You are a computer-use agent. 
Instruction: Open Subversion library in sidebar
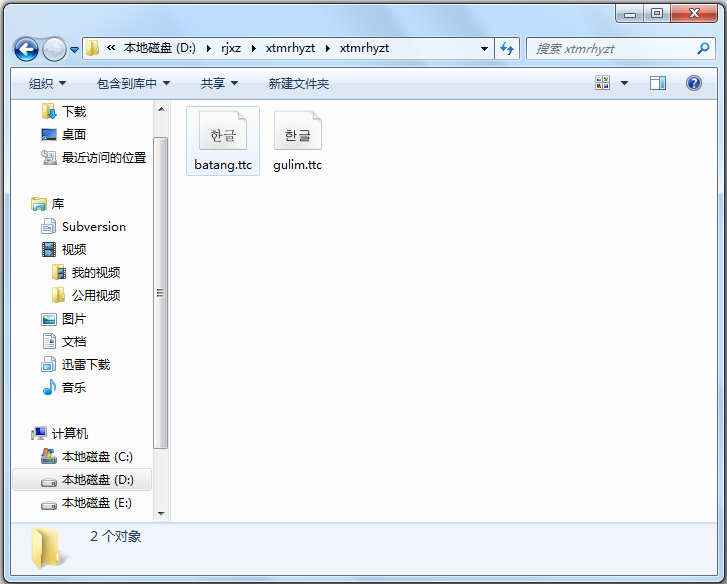click(93, 226)
